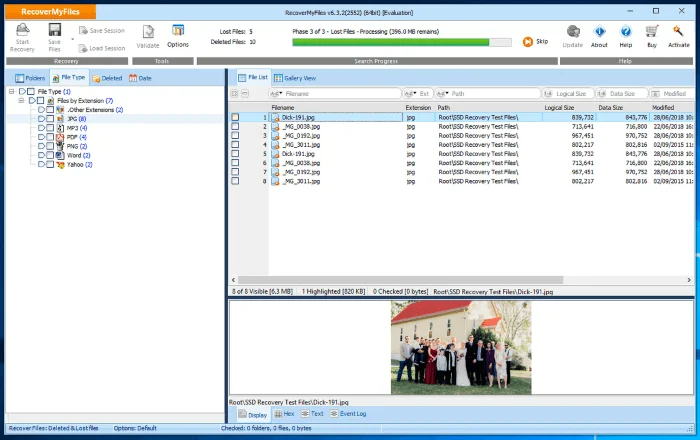The height and width of the screenshot is (440, 700).
Task: Toggle the MP3 file type checkbox
Action: pyautogui.click(x=51, y=128)
